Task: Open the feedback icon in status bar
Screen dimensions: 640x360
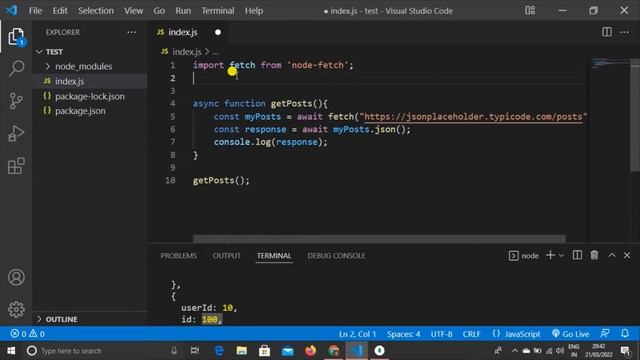Action: [x=605, y=333]
